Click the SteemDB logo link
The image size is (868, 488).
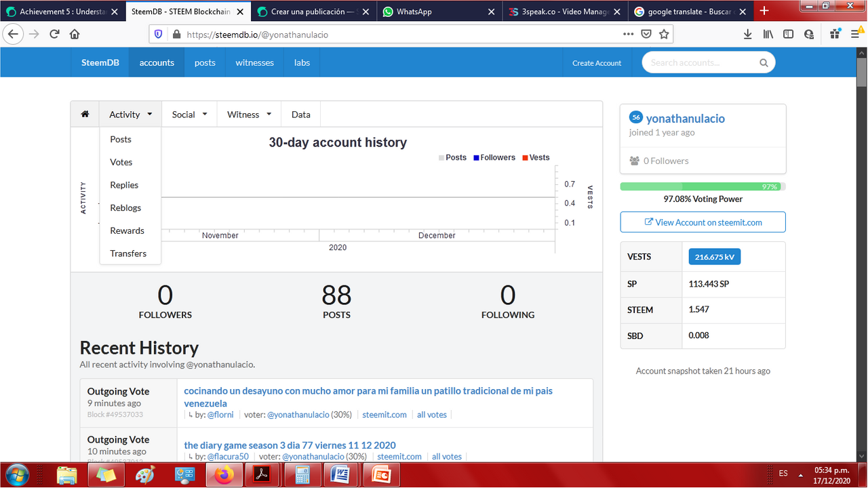point(100,62)
